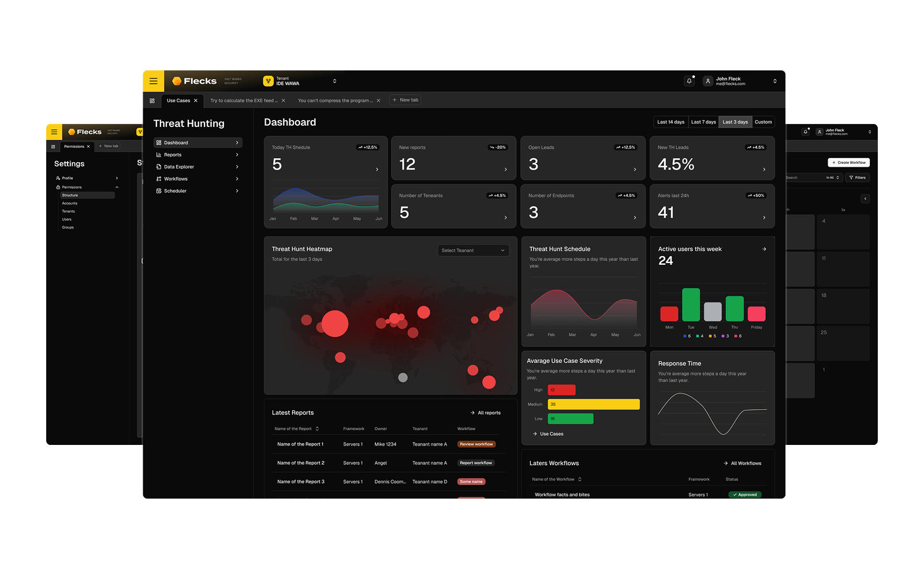Click the largest red heatmap bubble
This screenshot has width=924, height=569.
point(334,324)
